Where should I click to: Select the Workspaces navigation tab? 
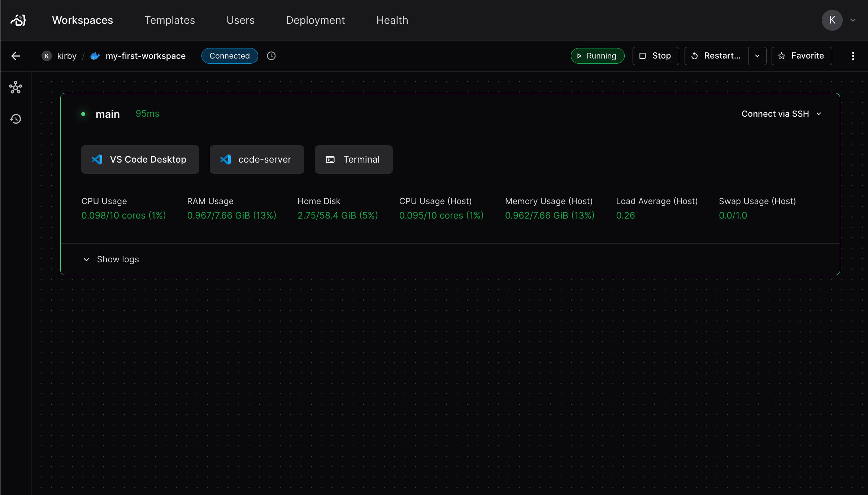pyautogui.click(x=82, y=20)
